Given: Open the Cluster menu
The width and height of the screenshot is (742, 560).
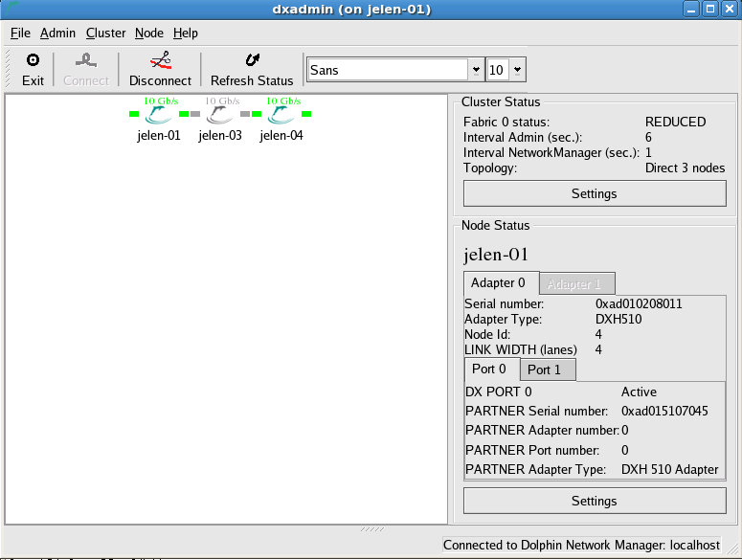Looking at the screenshot, I should point(105,34).
